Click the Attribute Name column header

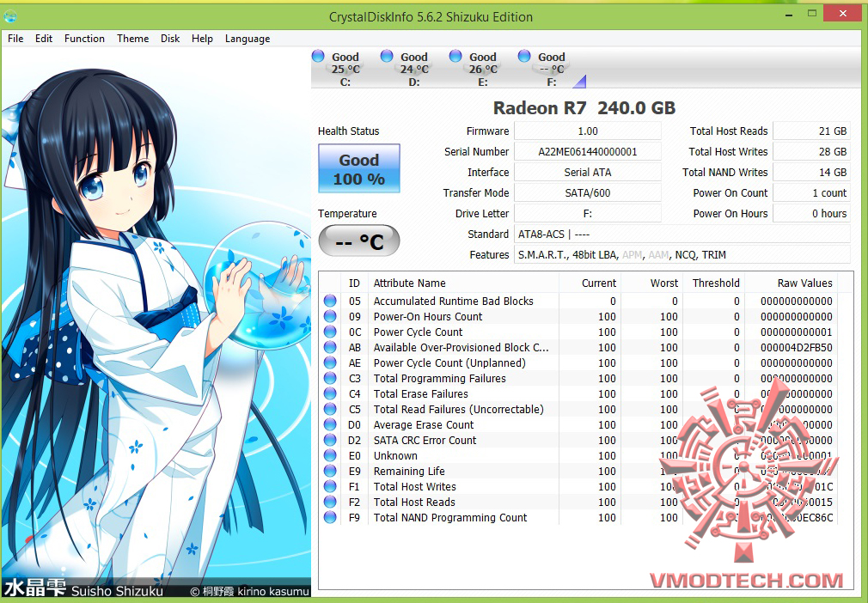coord(463,283)
